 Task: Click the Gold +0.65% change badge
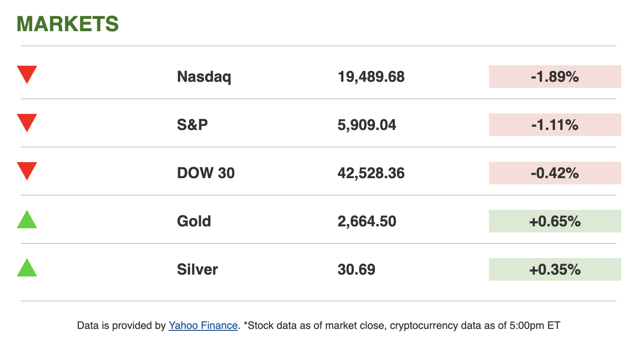tap(555, 221)
